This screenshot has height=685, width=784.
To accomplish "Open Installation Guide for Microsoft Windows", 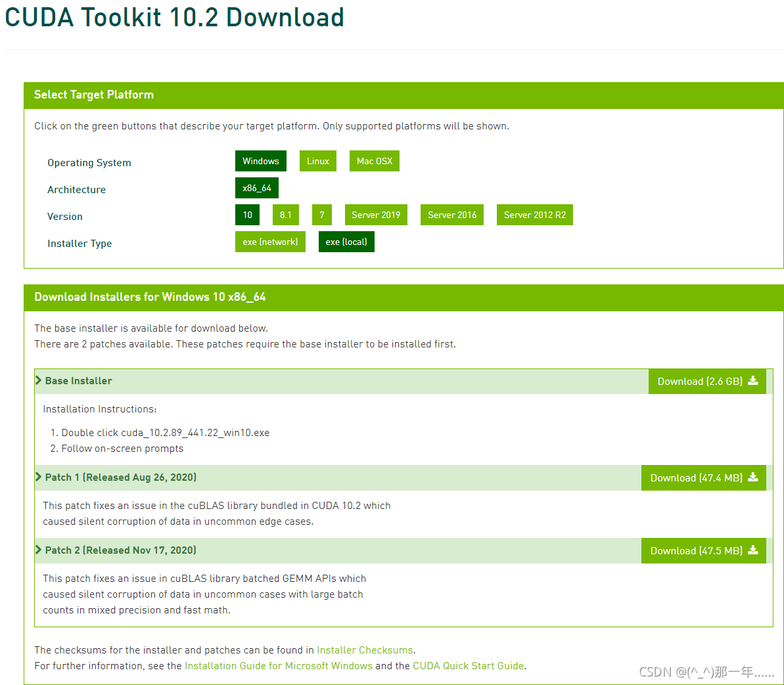I will pyautogui.click(x=279, y=666).
